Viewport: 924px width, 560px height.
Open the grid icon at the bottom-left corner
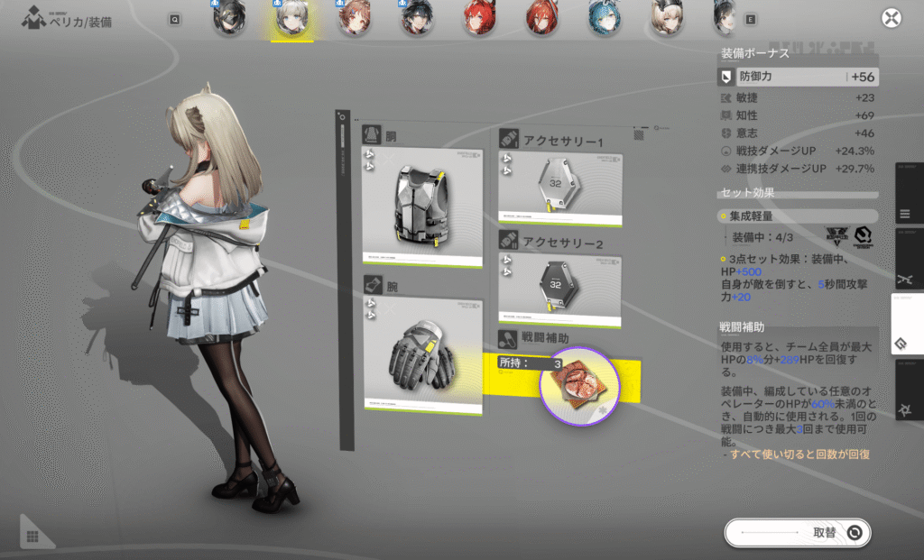(34, 538)
